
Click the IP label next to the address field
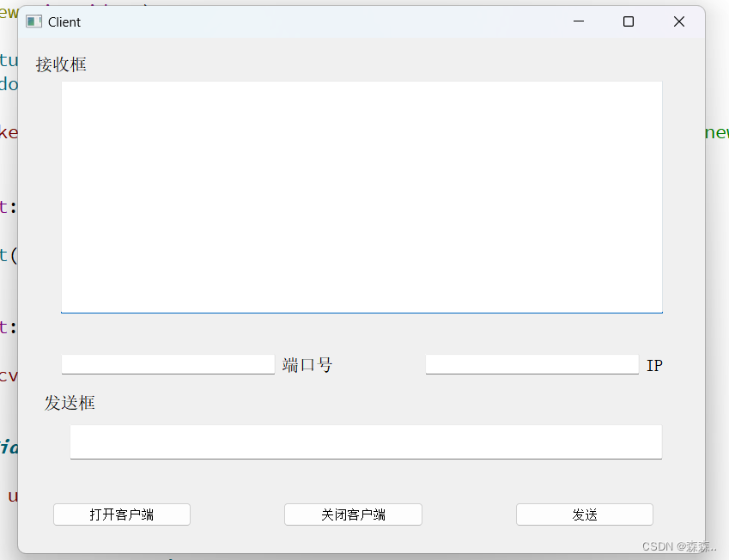pos(654,365)
